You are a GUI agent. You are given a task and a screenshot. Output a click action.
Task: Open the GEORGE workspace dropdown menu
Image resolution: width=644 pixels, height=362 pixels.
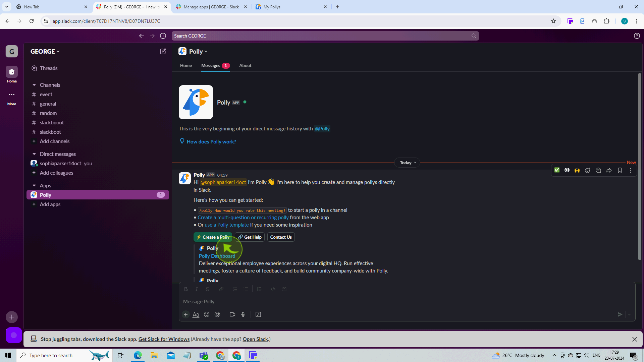45,51
